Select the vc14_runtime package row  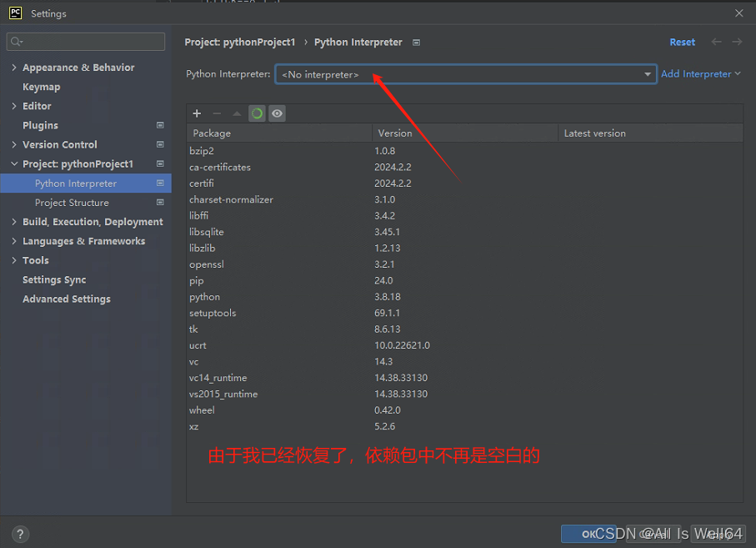(x=465, y=378)
